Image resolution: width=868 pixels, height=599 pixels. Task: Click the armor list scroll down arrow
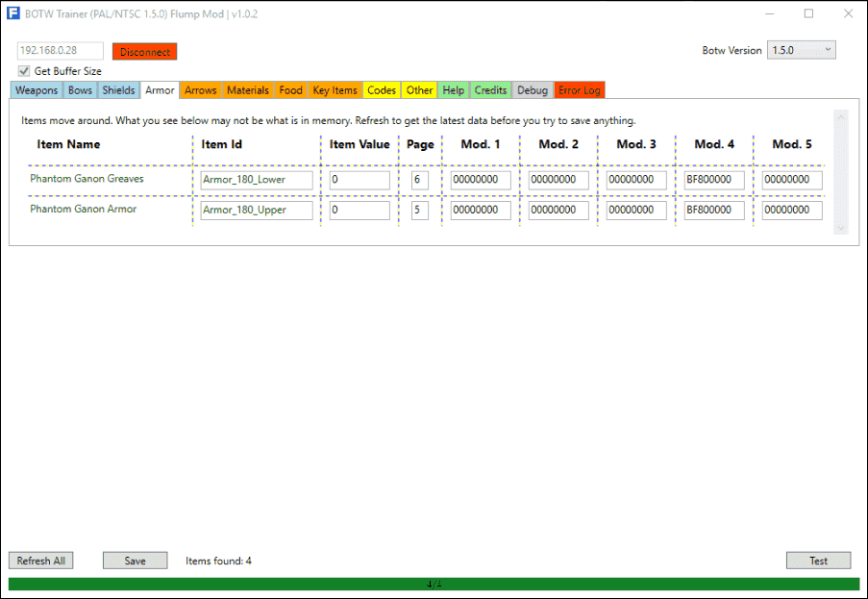(841, 228)
